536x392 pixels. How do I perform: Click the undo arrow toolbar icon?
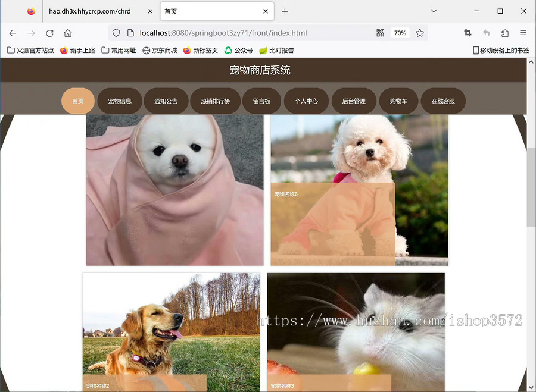point(487,33)
